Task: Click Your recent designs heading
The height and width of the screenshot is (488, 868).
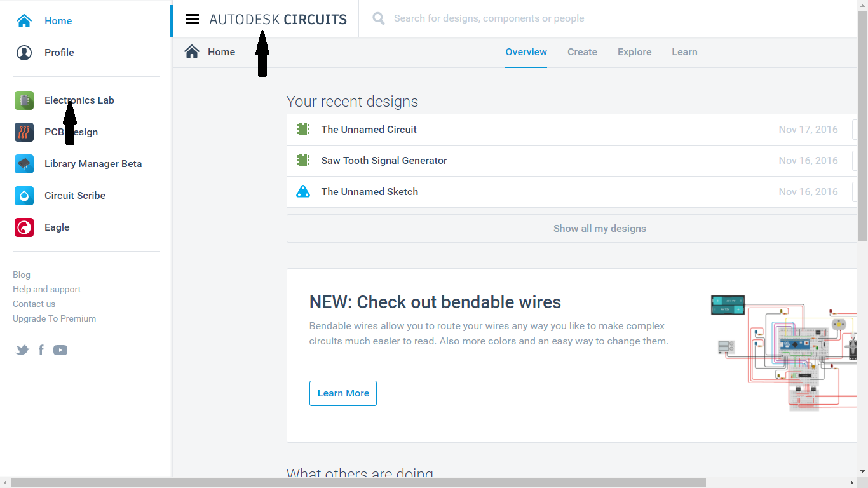Action: pos(352,102)
